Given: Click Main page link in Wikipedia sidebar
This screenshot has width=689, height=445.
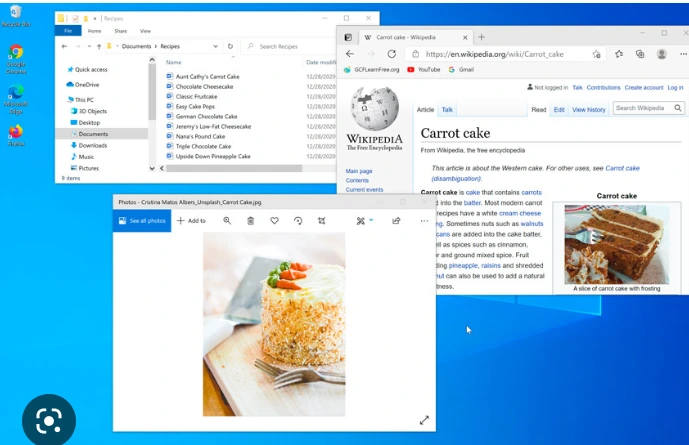Looking at the screenshot, I should 359,171.
